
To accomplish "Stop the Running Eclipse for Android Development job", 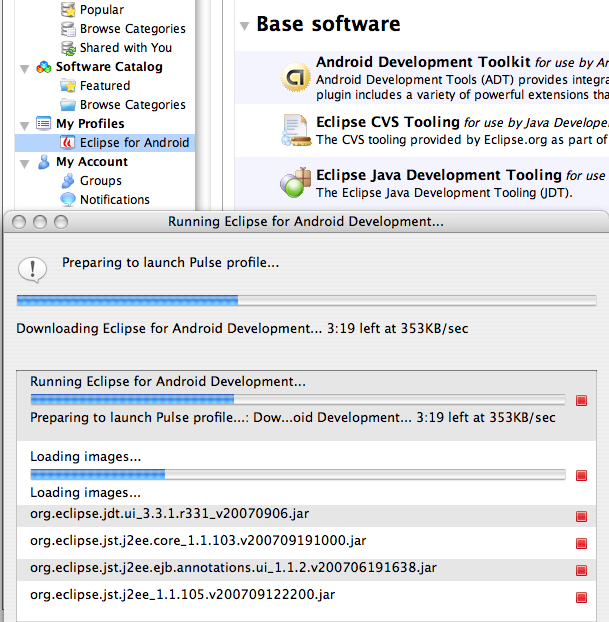I will [x=581, y=401].
